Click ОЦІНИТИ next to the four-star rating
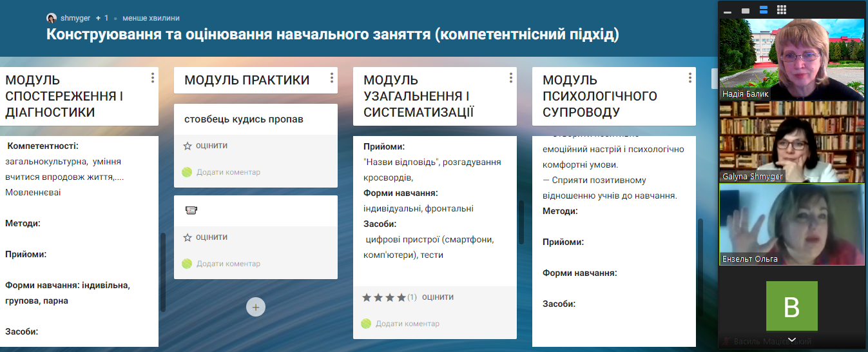This screenshot has width=868, height=352. tap(438, 298)
